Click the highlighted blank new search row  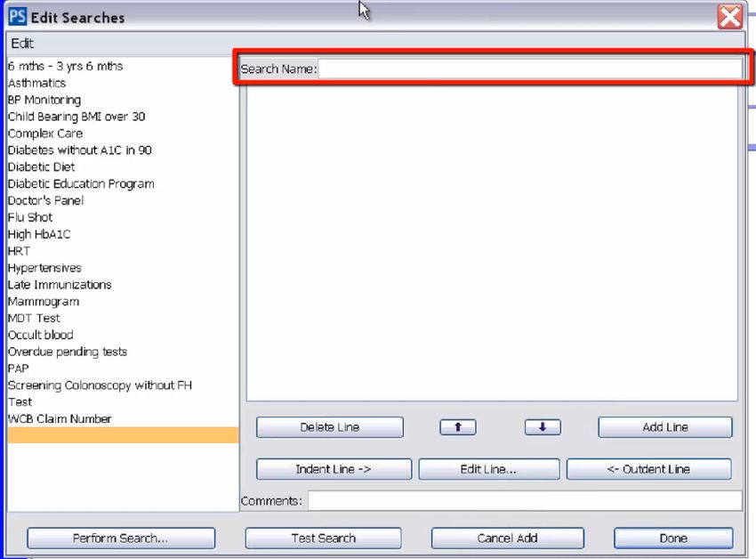point(123,435)
